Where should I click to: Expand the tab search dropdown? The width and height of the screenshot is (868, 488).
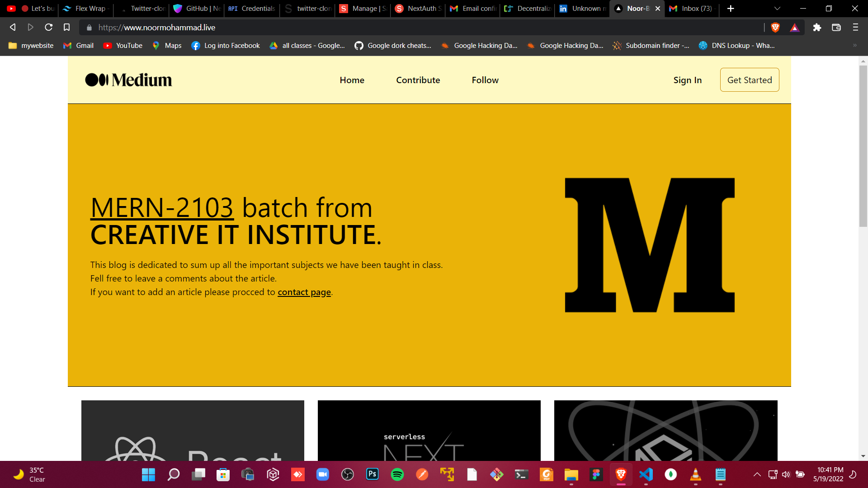point(777,9)
